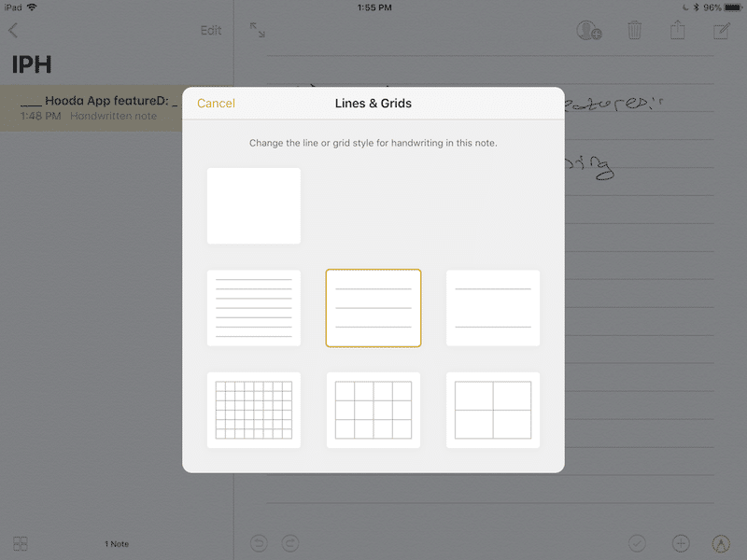Tap the trash delete note icon

coord(635,31)
